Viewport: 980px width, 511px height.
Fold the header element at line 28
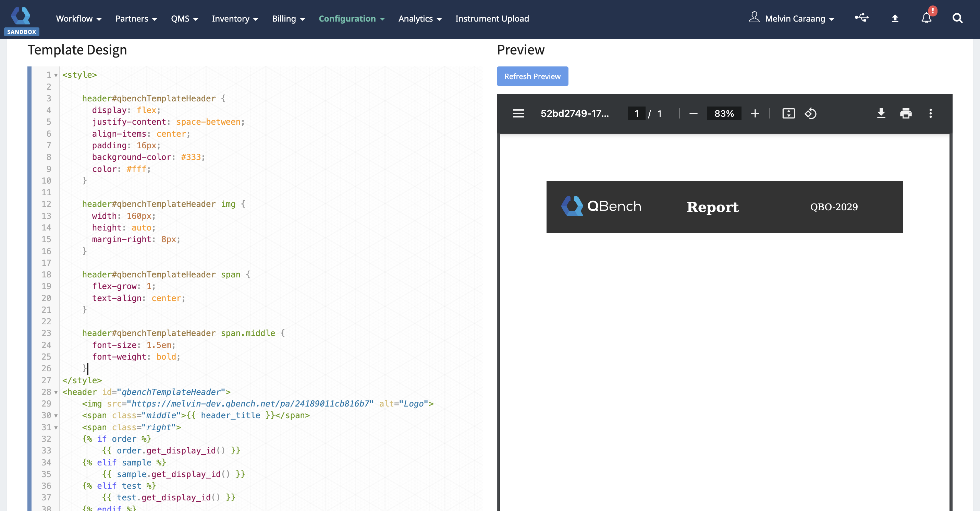click(56, 392)
